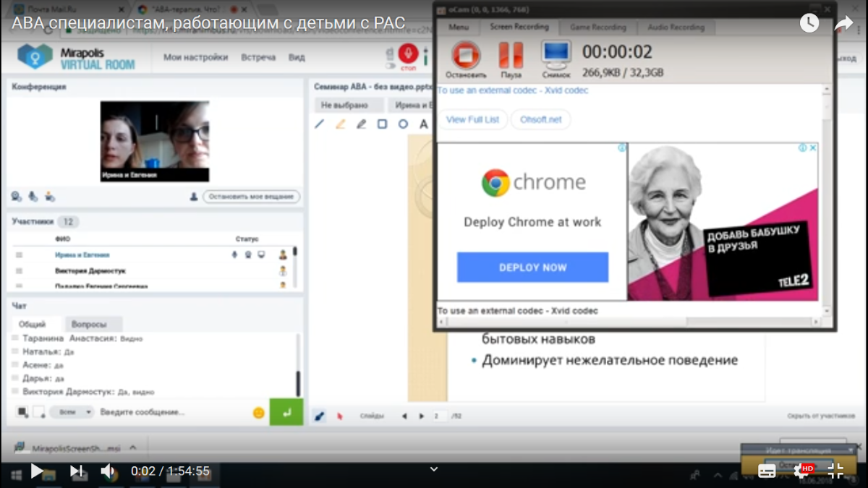Open the Вопросы chat tab
The width and height of the screenshot is (868, 488).
[89, 325]
